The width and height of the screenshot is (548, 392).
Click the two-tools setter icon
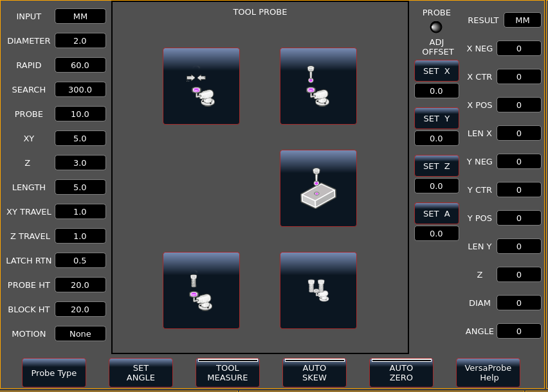318,290
